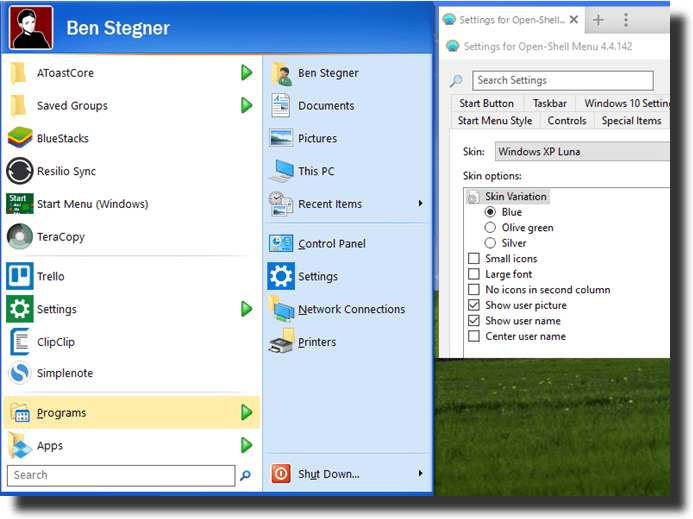Click the Ben Stegner name in header
The height and width of the screenshot is (519, 693).
coord(118,28)
